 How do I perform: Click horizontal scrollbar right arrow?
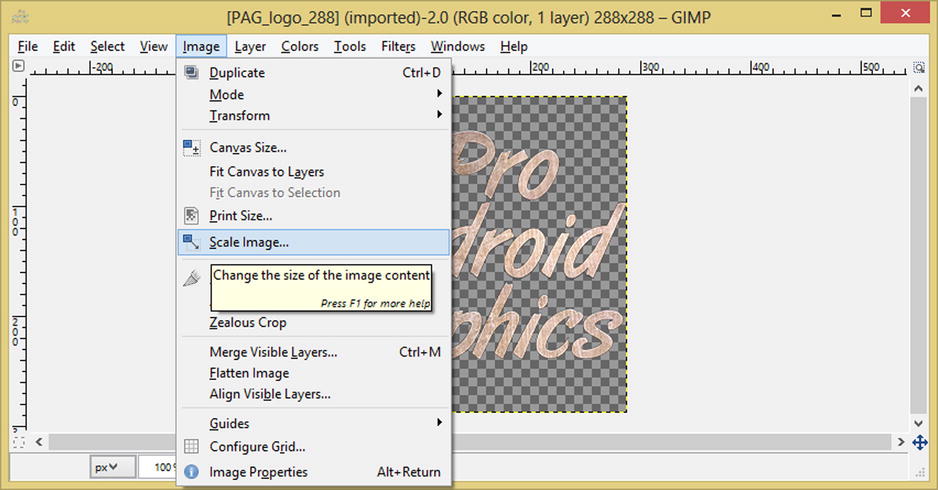[x=900, y=442]
